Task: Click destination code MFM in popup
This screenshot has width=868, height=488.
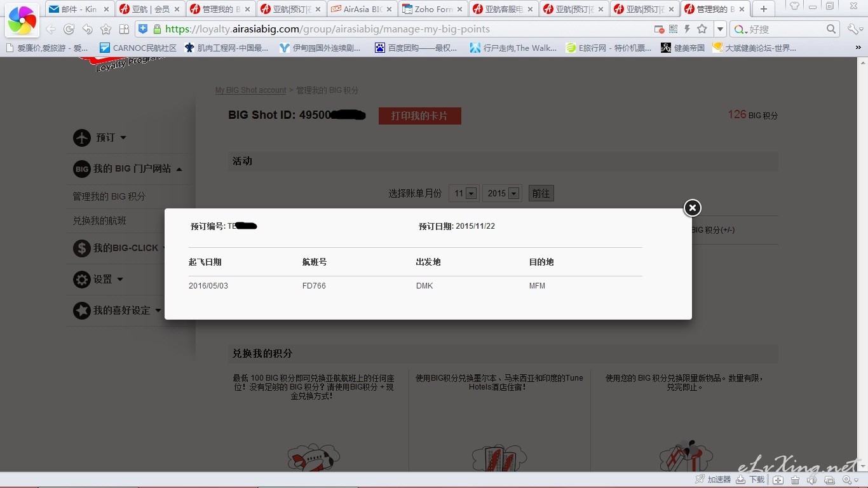Action: coord(537,286)
